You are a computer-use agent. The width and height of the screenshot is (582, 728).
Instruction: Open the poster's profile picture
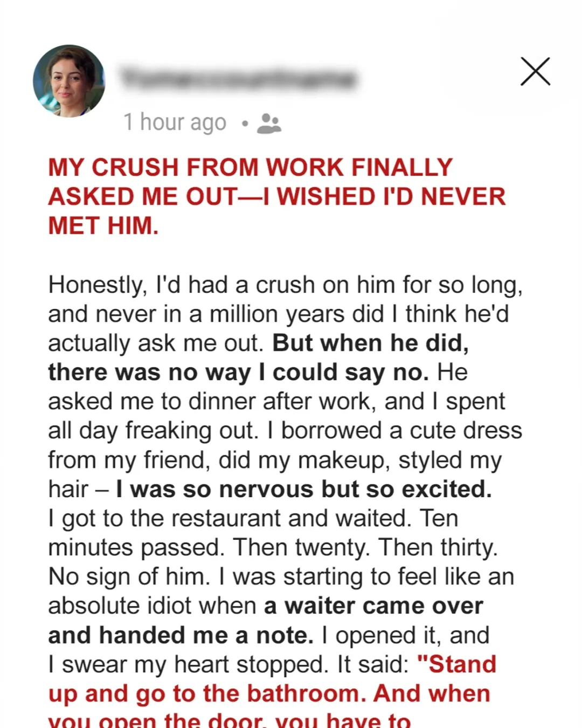[x=69, y=81]
